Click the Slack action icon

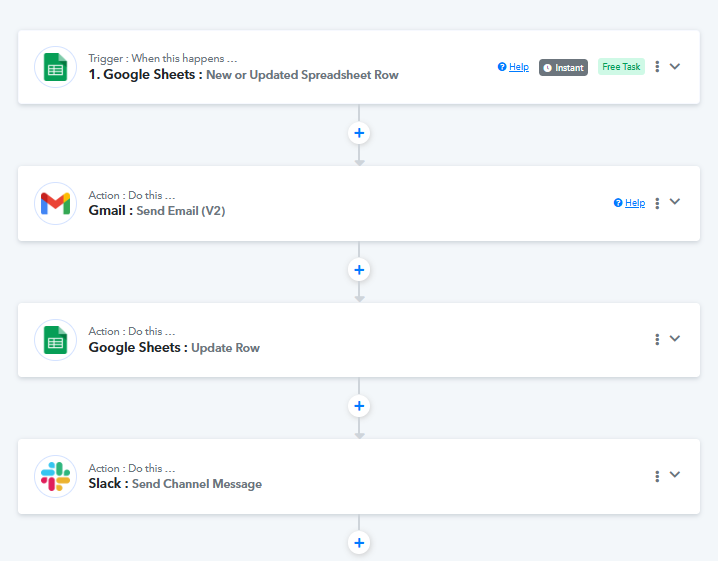[x=55, y=476]
